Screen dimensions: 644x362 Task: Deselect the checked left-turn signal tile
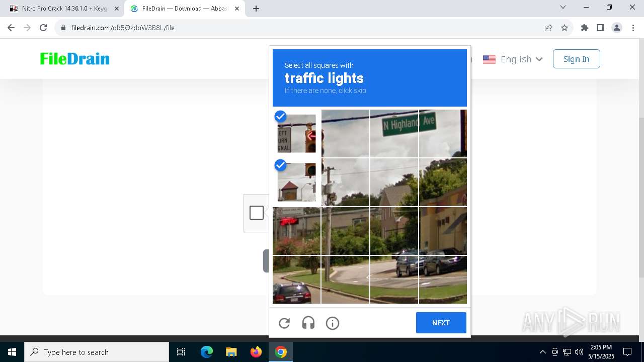[296, 134]
